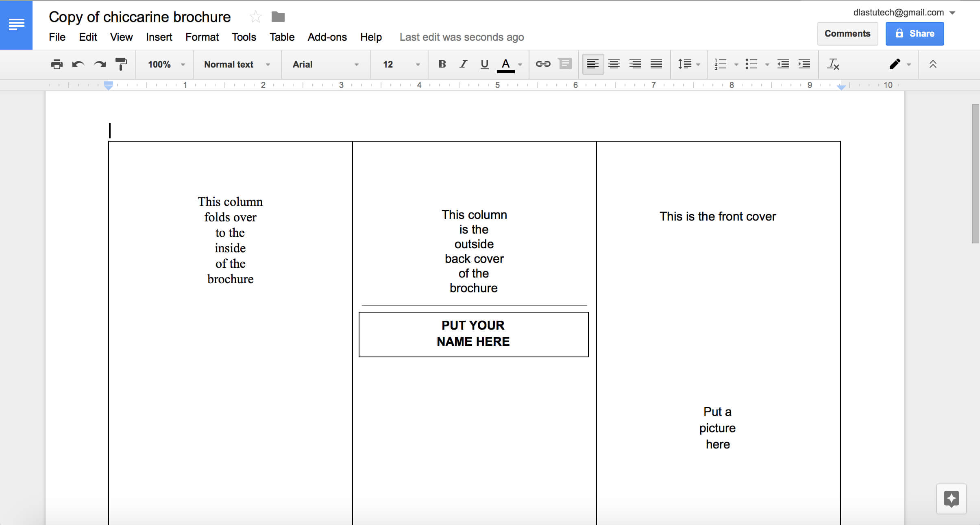Click the redo icon
This screenshot has height=525, width=980.
[99, 63]
